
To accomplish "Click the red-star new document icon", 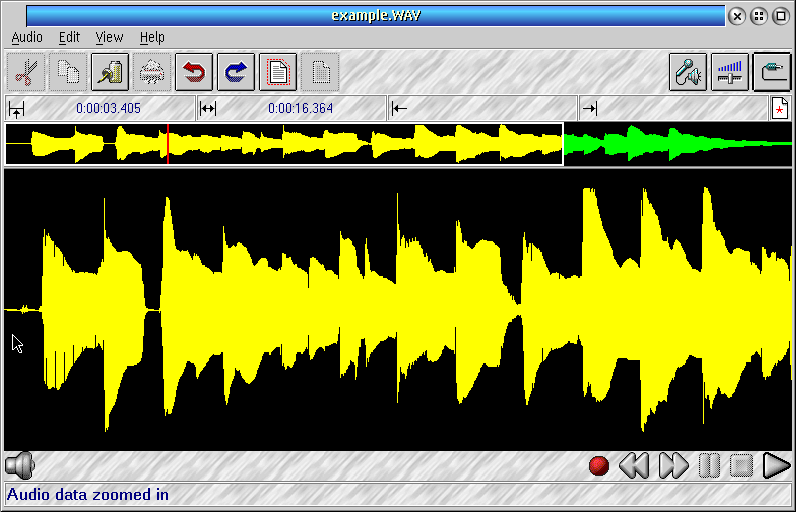I will pos(780,108).
